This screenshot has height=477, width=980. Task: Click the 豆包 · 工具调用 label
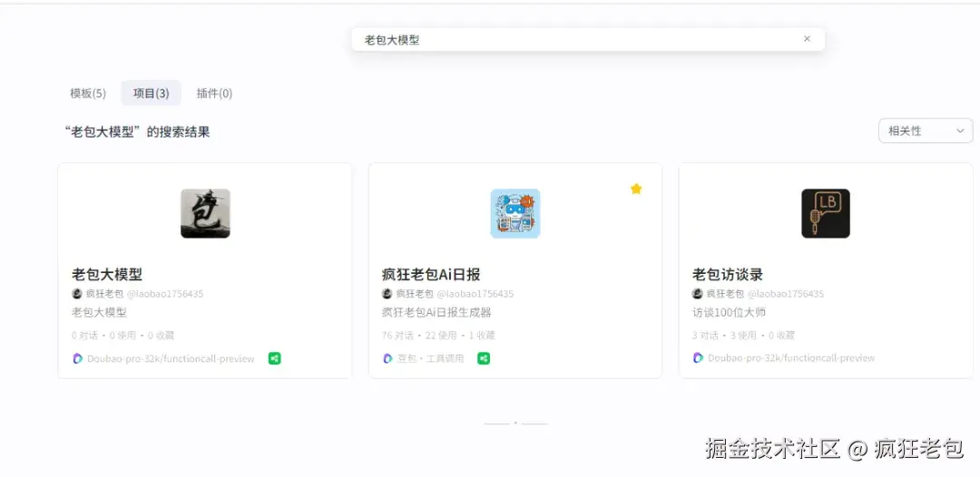coord(431,358)
